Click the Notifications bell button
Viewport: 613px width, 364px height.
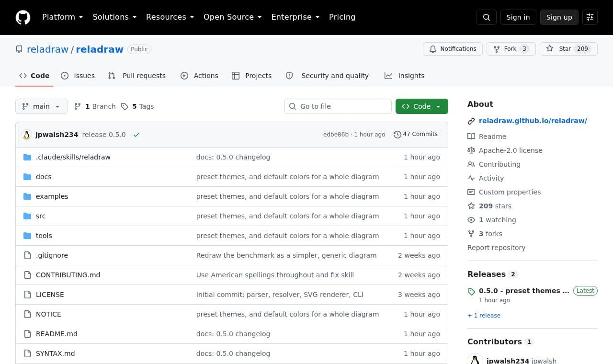tap(453, 49)
